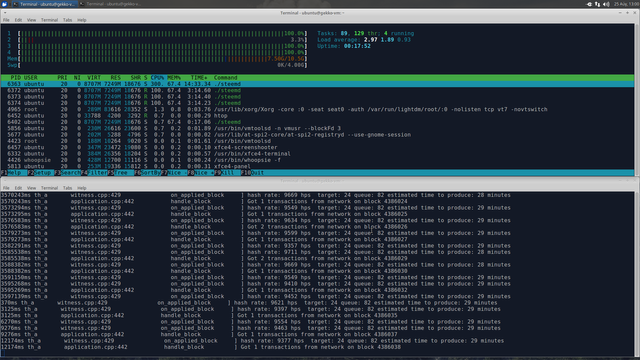Click F4 Filter in htop footer
The image size is (640, 360).
click(94, 173)
